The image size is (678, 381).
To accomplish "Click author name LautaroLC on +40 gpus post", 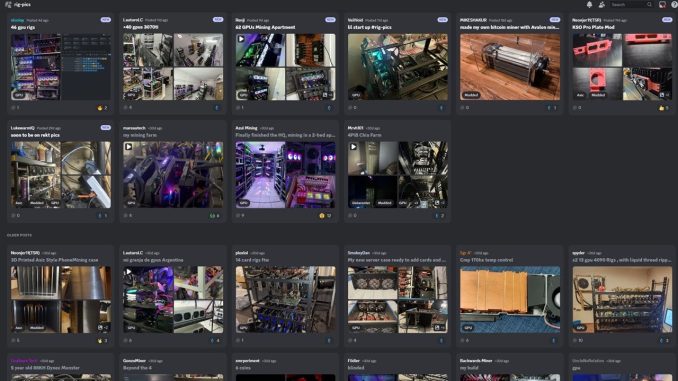I will [x=133, y=20].
